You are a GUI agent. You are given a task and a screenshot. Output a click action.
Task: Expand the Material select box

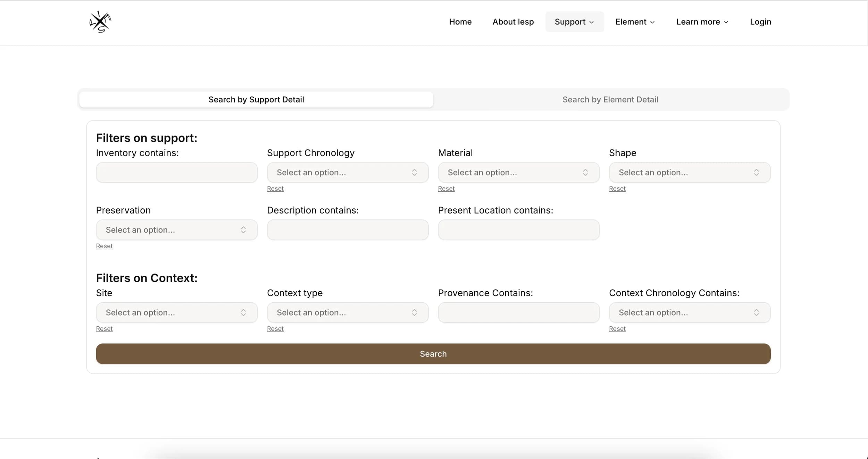pyautogui.click(x=518, y=173)
